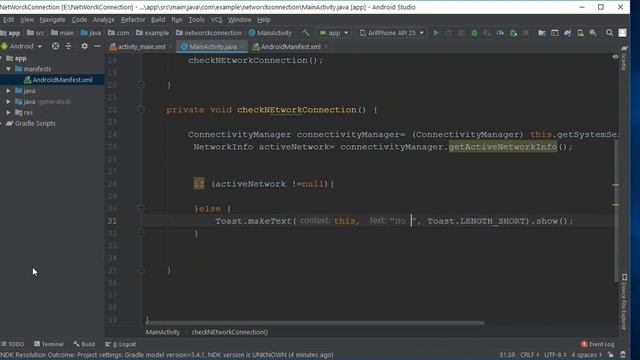Click the Stop square icon in toolbar
This screenshot has width=640, height=360.
click(x=526, y=33)
